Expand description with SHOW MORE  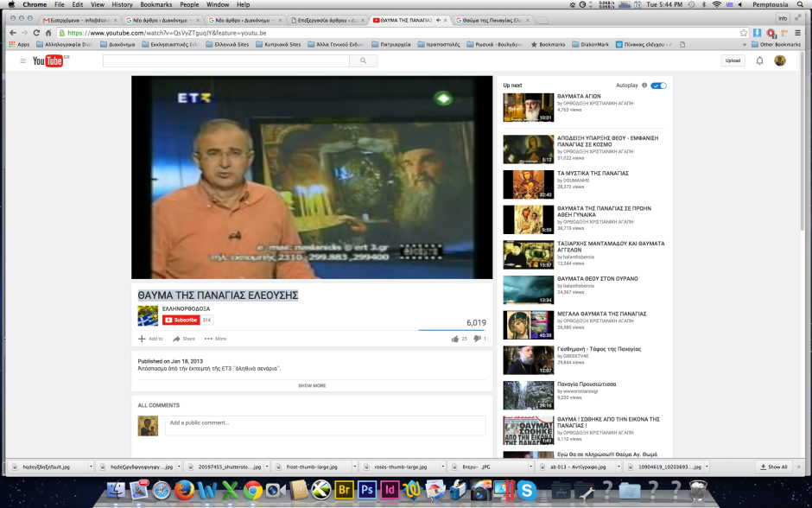312,385
